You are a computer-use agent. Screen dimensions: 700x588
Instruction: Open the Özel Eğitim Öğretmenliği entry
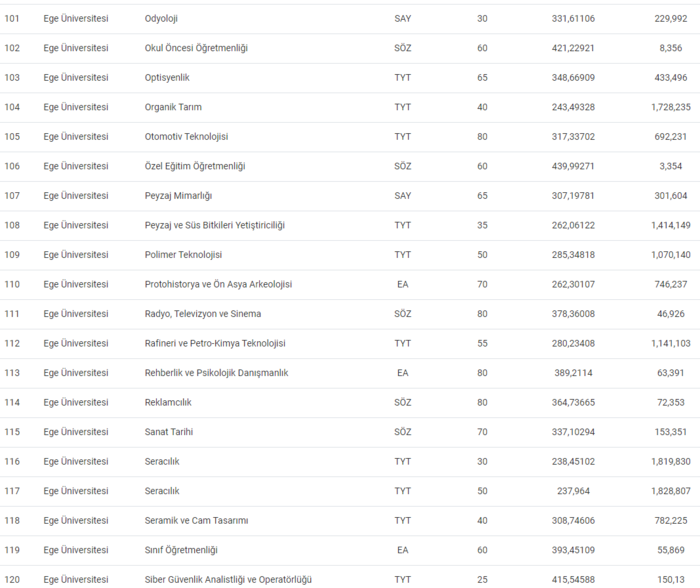point(195,166)
